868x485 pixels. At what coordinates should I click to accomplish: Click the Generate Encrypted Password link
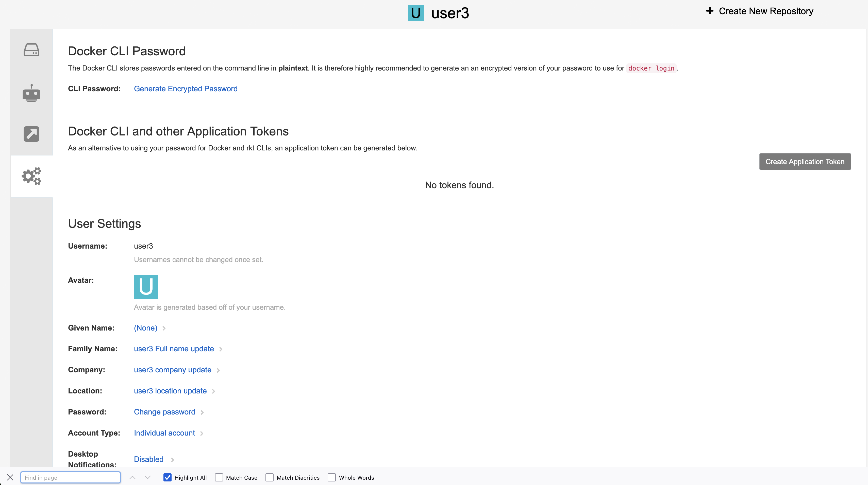pyautogui.click(x=186, y=89)
